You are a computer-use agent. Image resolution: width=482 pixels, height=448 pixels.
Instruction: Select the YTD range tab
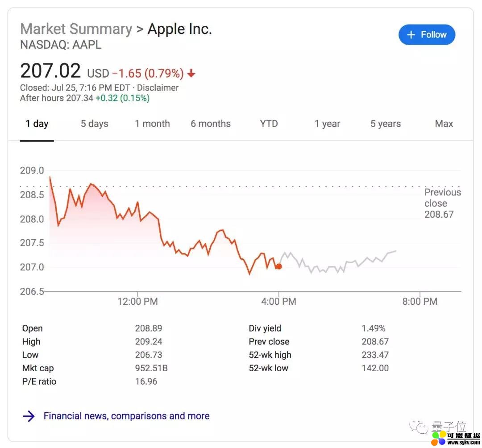(x=269, y=124)
